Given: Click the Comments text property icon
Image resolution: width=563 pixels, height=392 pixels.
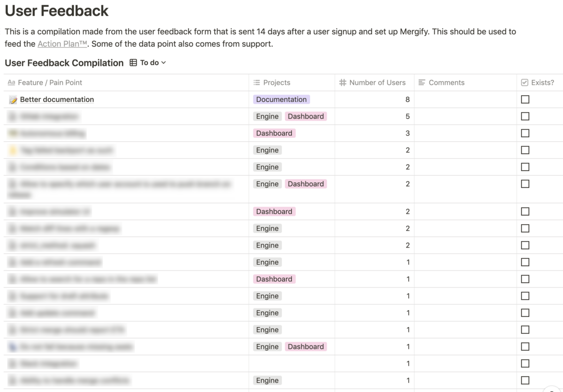Looking at the screenshot, I should (x=422, y=83).
